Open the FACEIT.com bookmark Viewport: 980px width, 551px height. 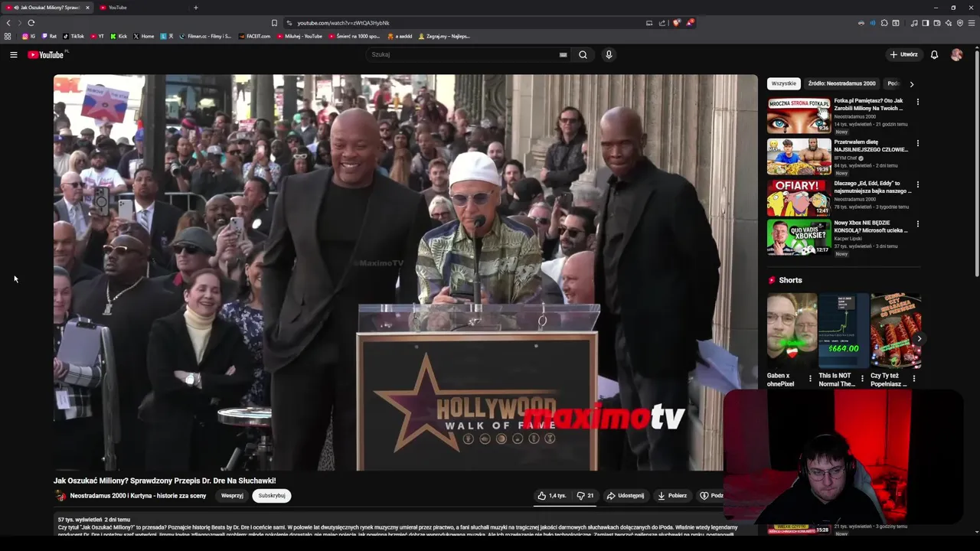pyautogui.click(x=255, y=36)
